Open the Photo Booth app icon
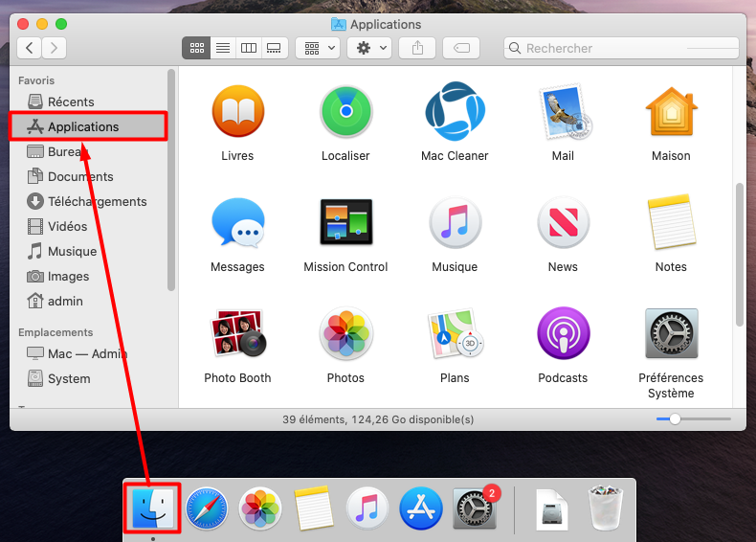 click(x=237, y=333)
